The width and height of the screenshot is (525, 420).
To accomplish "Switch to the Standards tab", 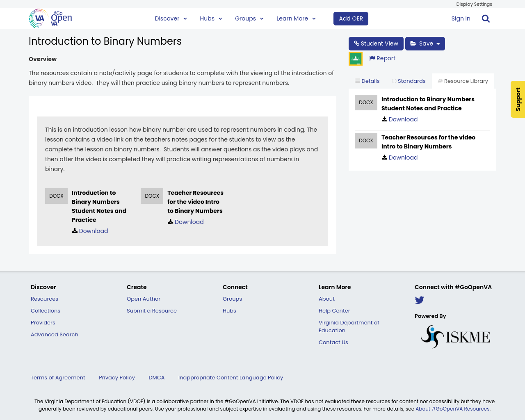I will click(409, 81).
